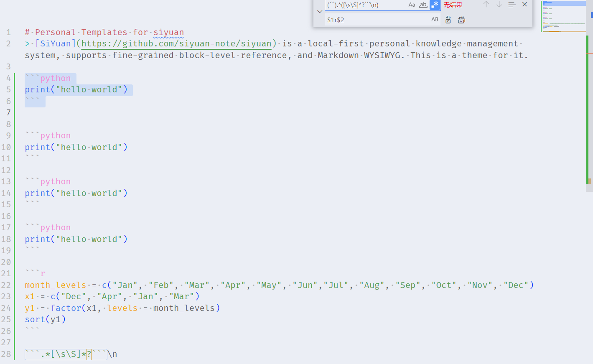The width and height of the screenshot is (593, 364).
Task: Open the siyuan GitHub repository link
Action: click(x=176, y=43)
